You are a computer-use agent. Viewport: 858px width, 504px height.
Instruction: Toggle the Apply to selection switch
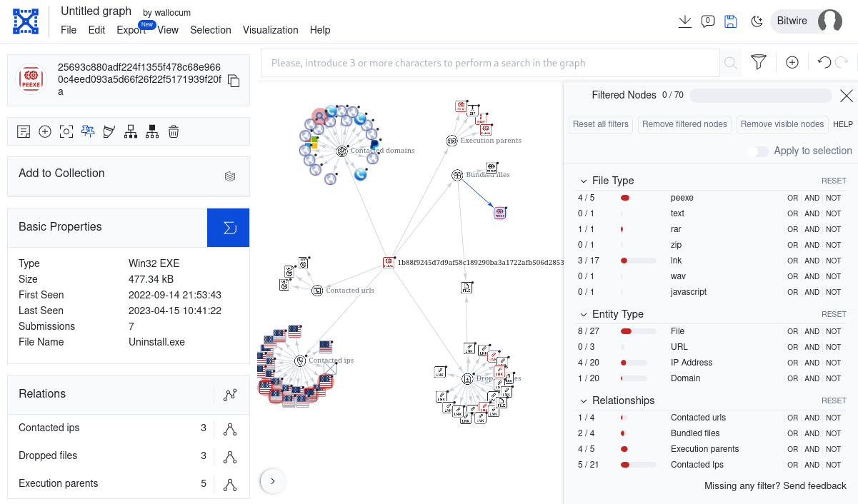click(x=758, y=151)
